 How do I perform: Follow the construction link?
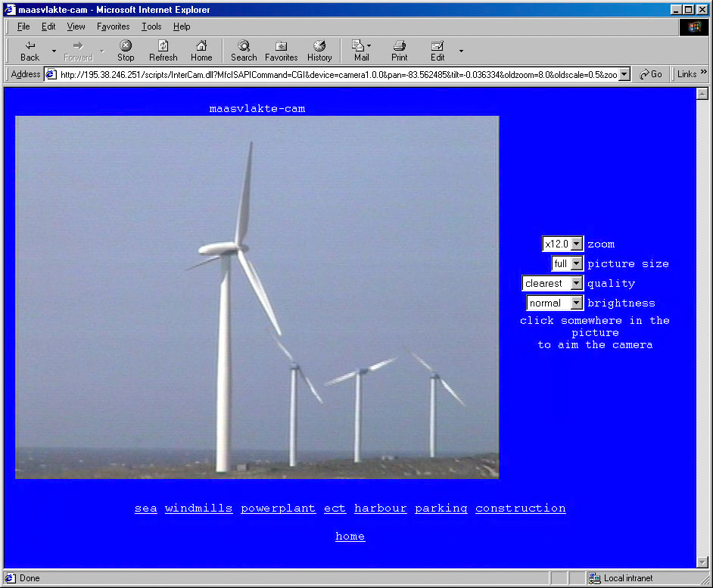coord(521,508)
